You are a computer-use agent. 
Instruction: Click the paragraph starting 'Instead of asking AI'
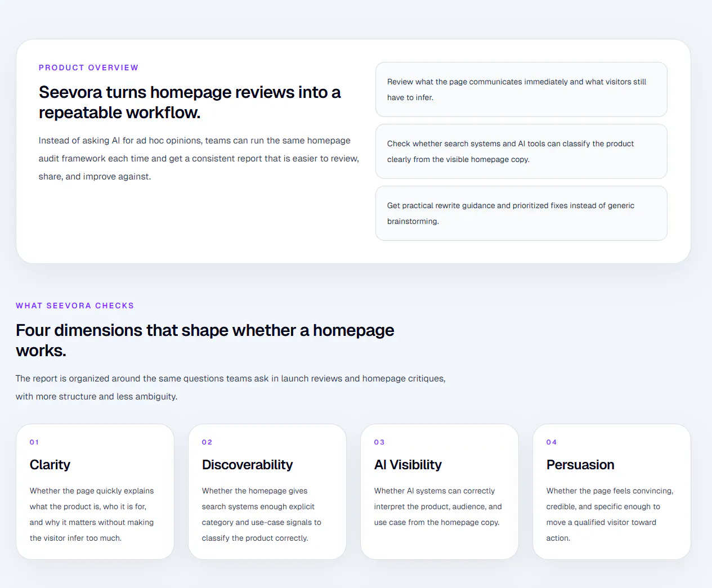(x=199, y=159)
